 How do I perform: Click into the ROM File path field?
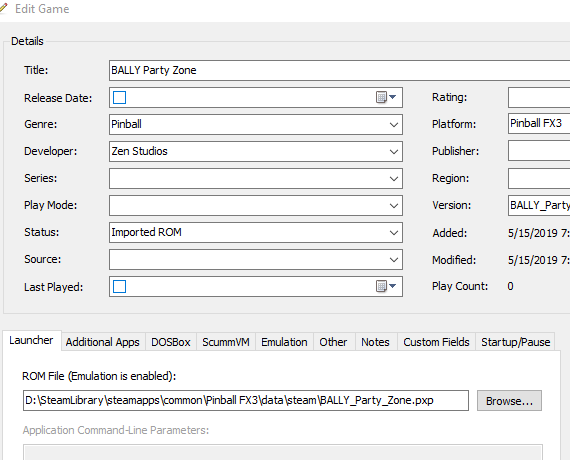[x=246, y=400]
